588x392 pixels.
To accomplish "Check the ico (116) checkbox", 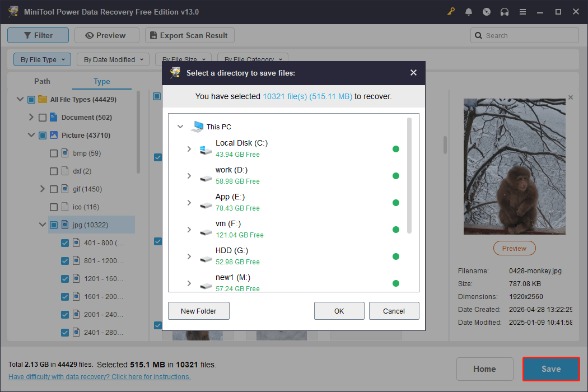I will click(54, 207).
